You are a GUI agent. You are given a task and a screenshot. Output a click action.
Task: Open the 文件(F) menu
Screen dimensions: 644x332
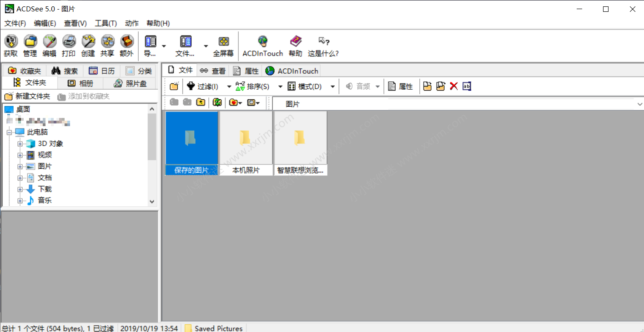[x=15, y=23]
